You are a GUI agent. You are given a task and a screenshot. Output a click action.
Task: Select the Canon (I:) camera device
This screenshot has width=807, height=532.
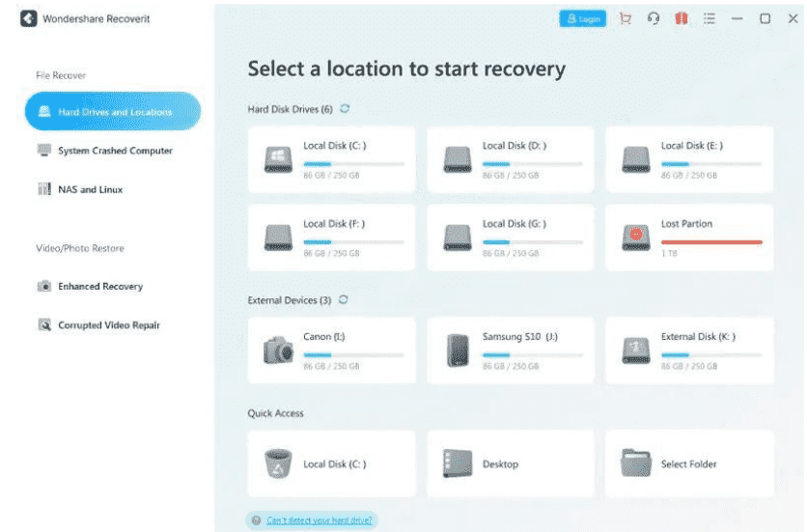point(331,350)
